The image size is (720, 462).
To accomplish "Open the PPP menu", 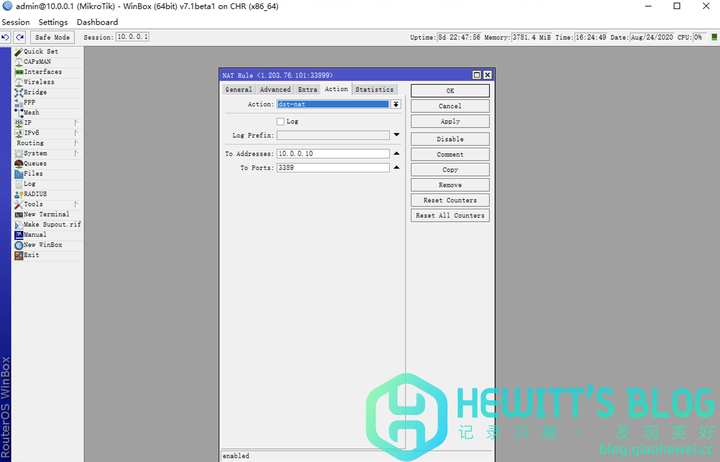I will tap(47, 102).
